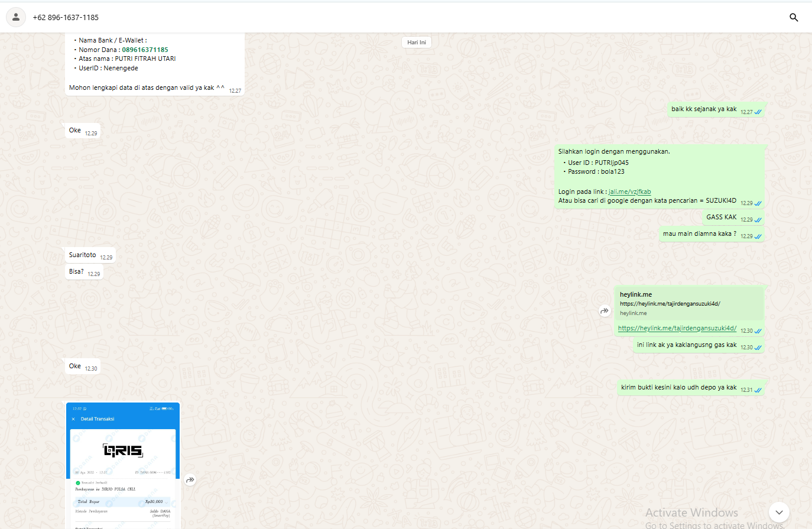The height and width of the screenshot is (529, 812).
Task: Click read-receipt checkmarks on 'GASS KAK' message
Action: coord(758,220)
